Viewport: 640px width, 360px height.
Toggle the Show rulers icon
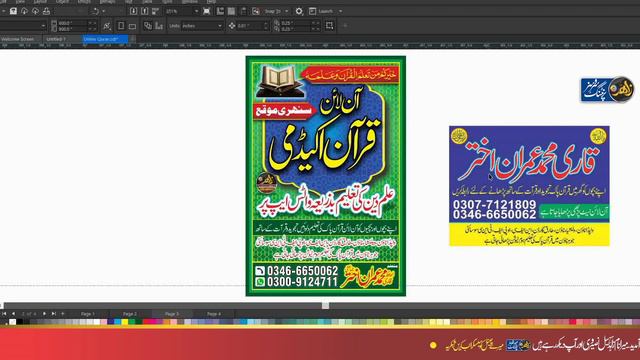pos(220,11)
